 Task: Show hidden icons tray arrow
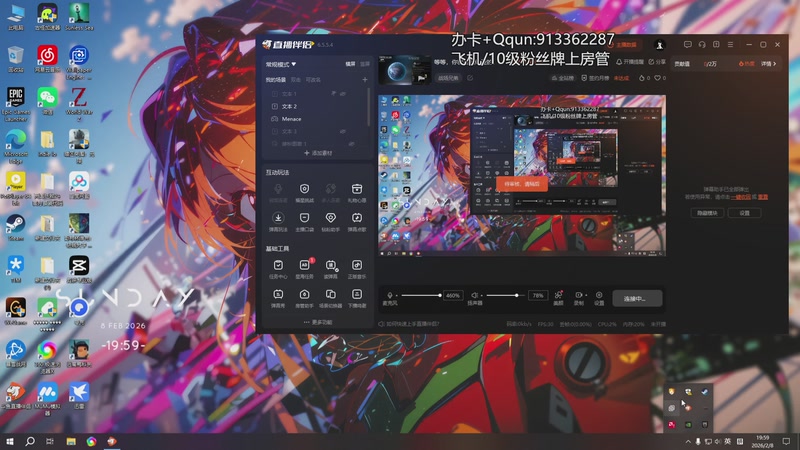point(688,441)
